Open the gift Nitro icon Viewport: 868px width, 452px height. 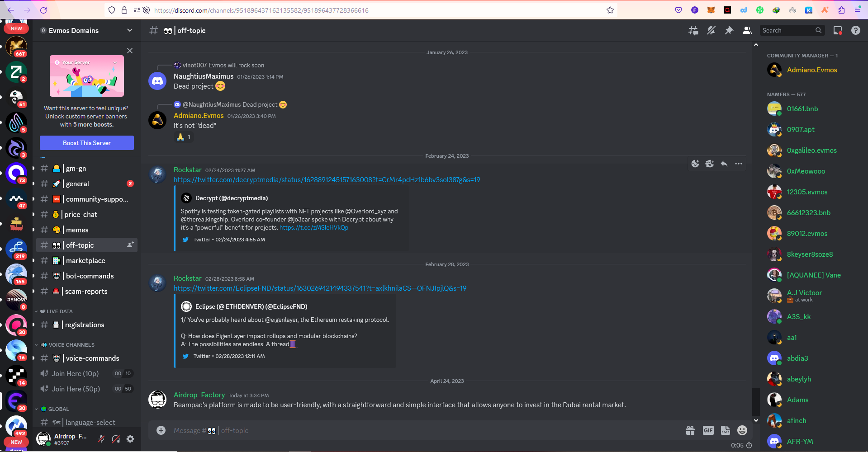point(690,430)
